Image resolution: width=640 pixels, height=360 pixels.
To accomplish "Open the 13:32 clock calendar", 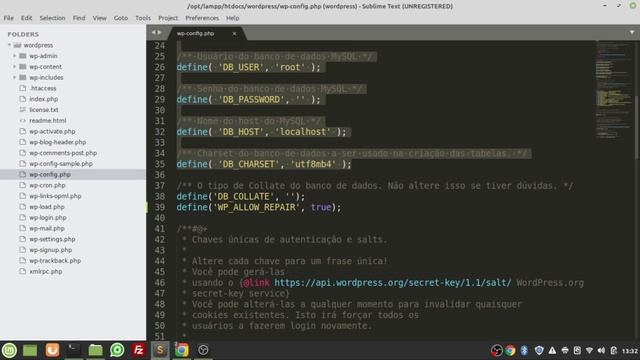I will pos(629,351).
